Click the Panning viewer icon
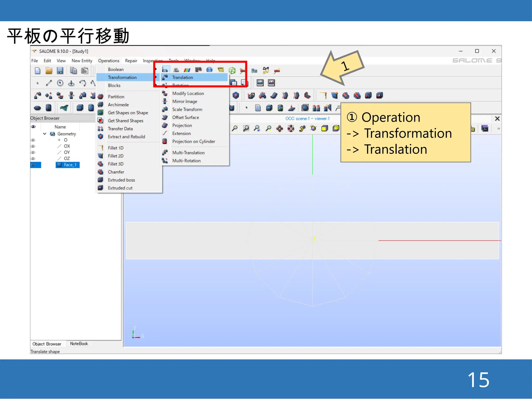The width and height of the screenshot is (532, 399). pyautogui.click(x=280, y=128)
